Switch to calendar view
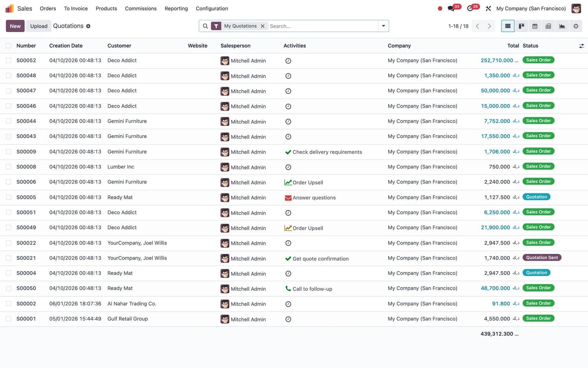588x368 pixels. pyautogui.click(x=535, y=26)
